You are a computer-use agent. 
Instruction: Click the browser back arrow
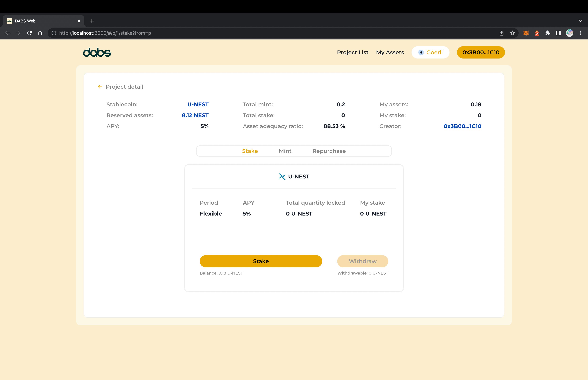pyautogui.click(x=7, y=33)
